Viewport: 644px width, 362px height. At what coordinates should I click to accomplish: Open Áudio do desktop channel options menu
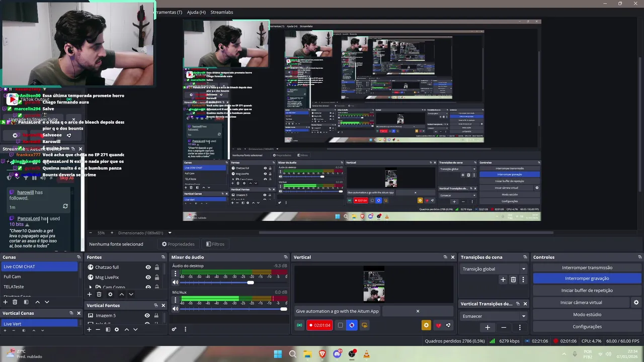175,274
